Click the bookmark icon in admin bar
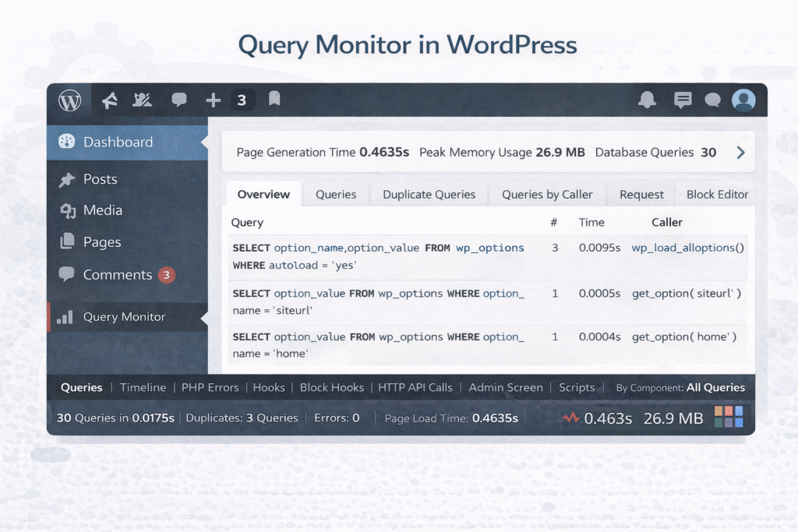This screenshot has width=798, height=532. point(274,99)
